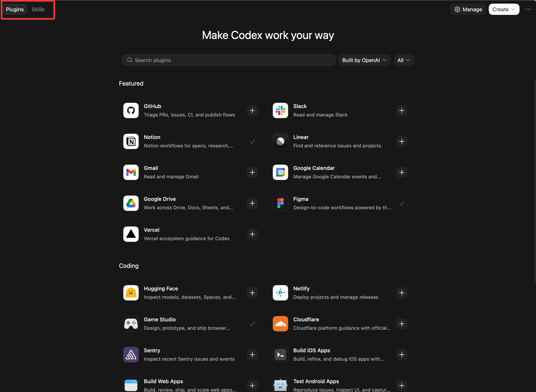This screenshot has height=392, width=536.
Task: Click the Manage button
Action: point(468,9)
